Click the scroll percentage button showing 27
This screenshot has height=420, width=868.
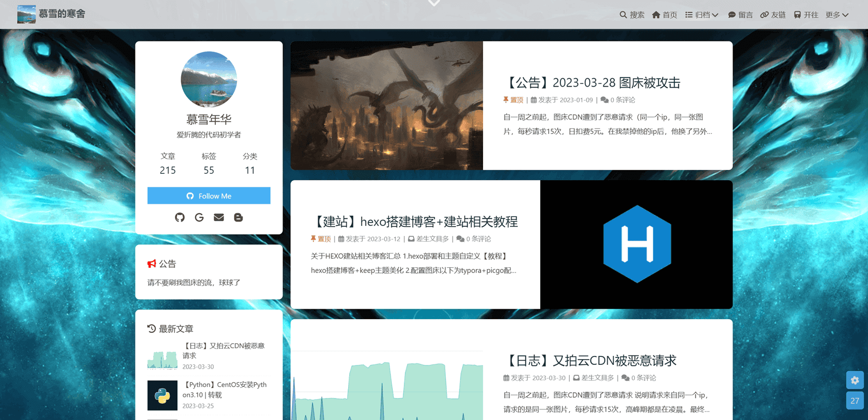854,401
